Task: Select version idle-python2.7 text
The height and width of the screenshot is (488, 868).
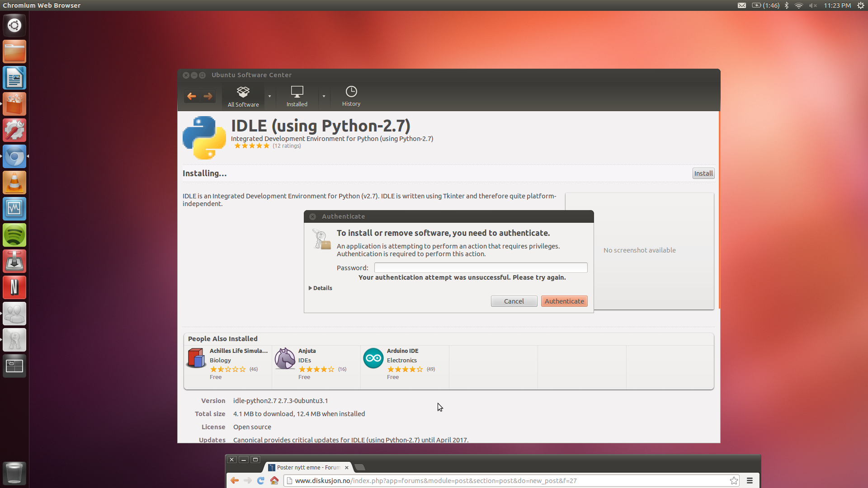Action: point(281,401)
